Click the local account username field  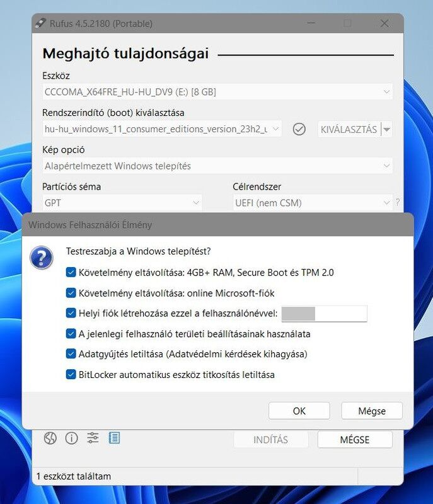coord(325,313)
